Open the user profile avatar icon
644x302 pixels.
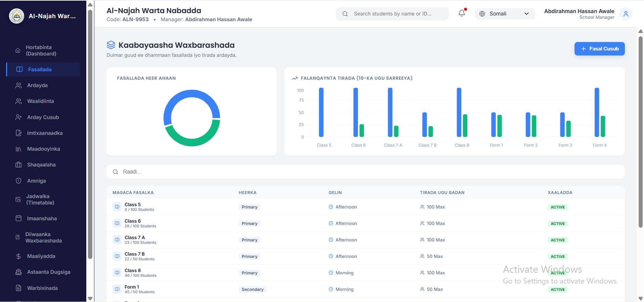click(626, 14)
